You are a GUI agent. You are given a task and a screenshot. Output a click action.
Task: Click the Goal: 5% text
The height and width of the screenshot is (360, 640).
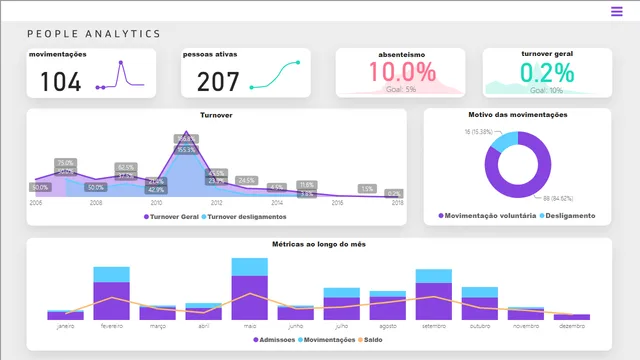tap(401, 89)
